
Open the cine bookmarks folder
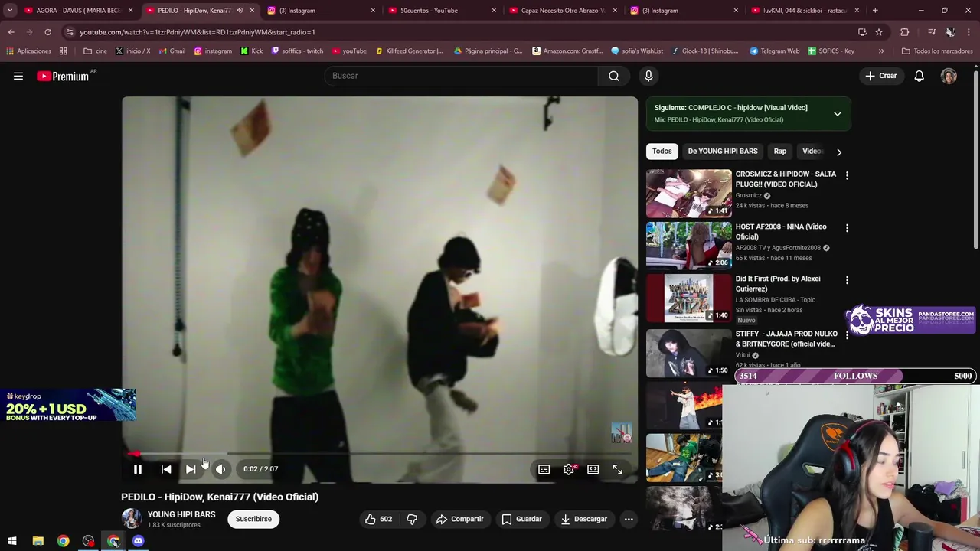(95, 51)
